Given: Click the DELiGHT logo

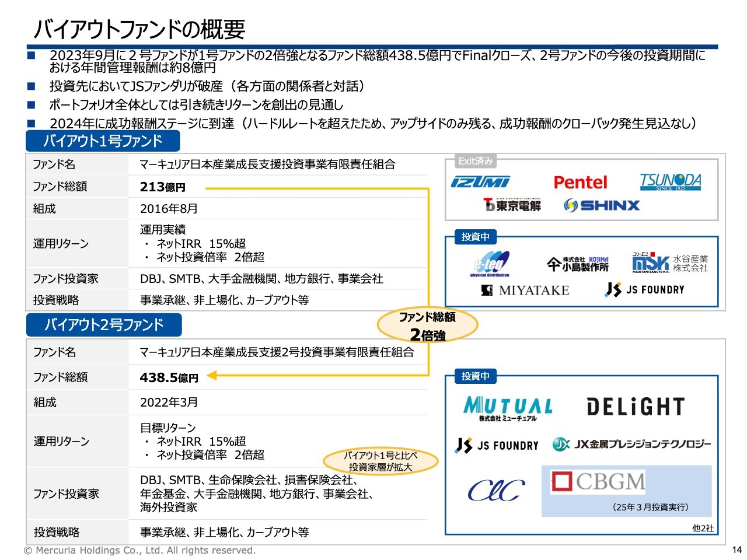Looking at the screenshot, I should coord(635,407).
